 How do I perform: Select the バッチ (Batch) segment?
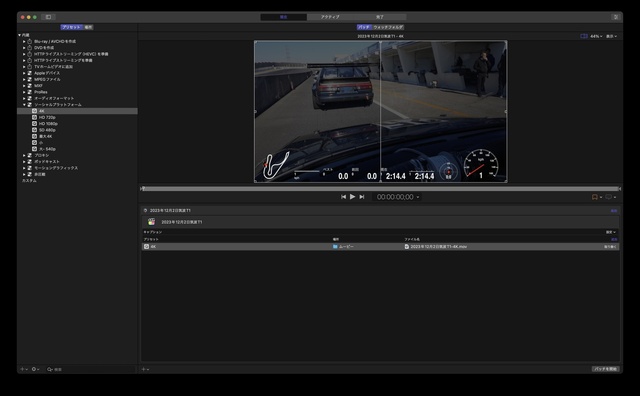[x=364, y=27]
